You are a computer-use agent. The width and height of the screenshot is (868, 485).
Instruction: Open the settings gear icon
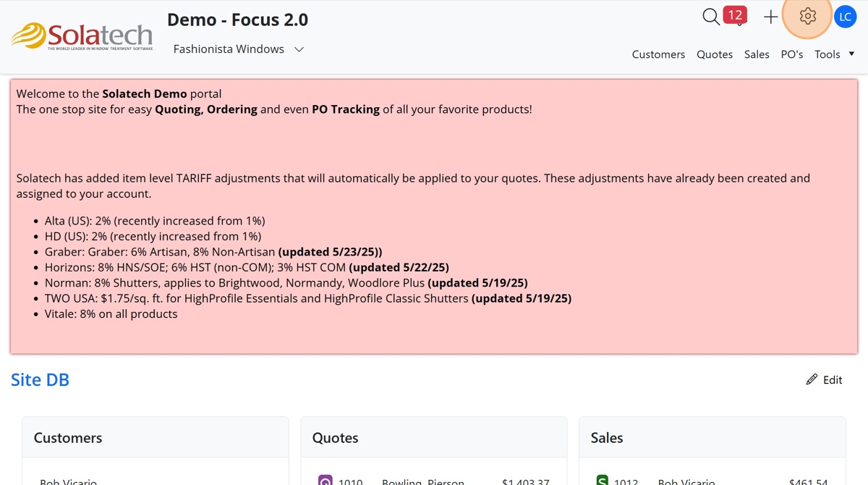pos(808,16)
